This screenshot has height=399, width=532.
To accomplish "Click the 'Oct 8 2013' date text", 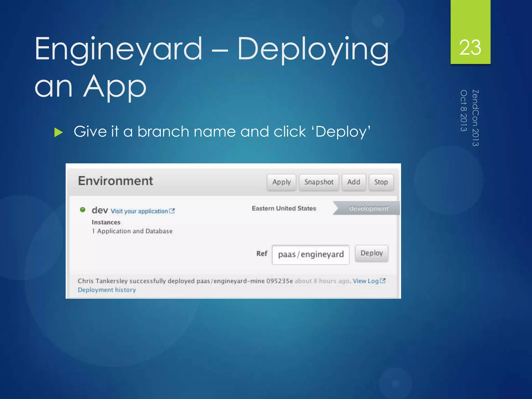I will (464, 111).
